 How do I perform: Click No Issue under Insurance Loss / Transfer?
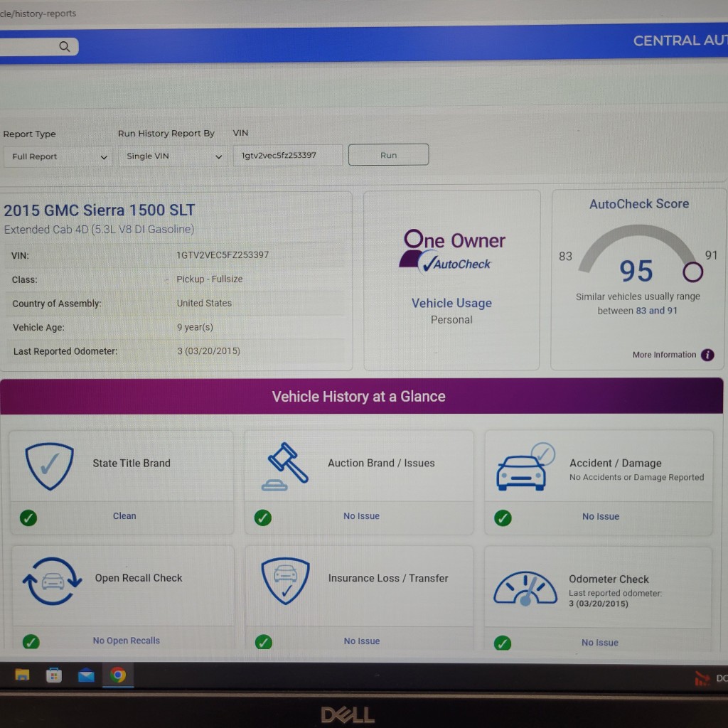coord(362,641)
